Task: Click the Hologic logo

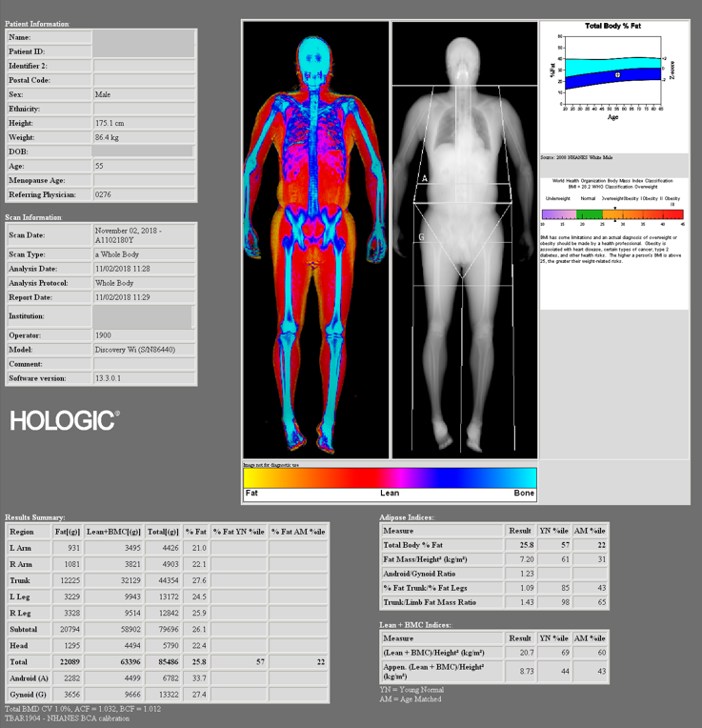Action: [65, 419]
